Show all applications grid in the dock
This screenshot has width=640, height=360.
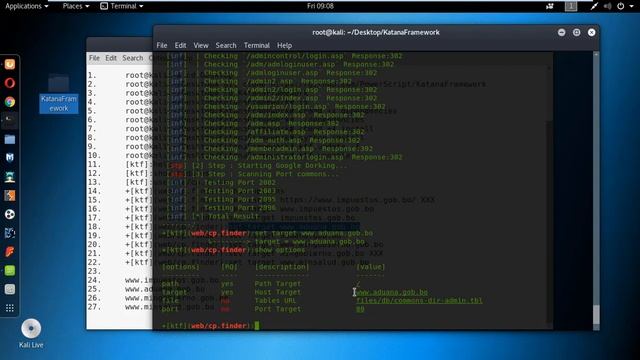click(x=10, y=308)
